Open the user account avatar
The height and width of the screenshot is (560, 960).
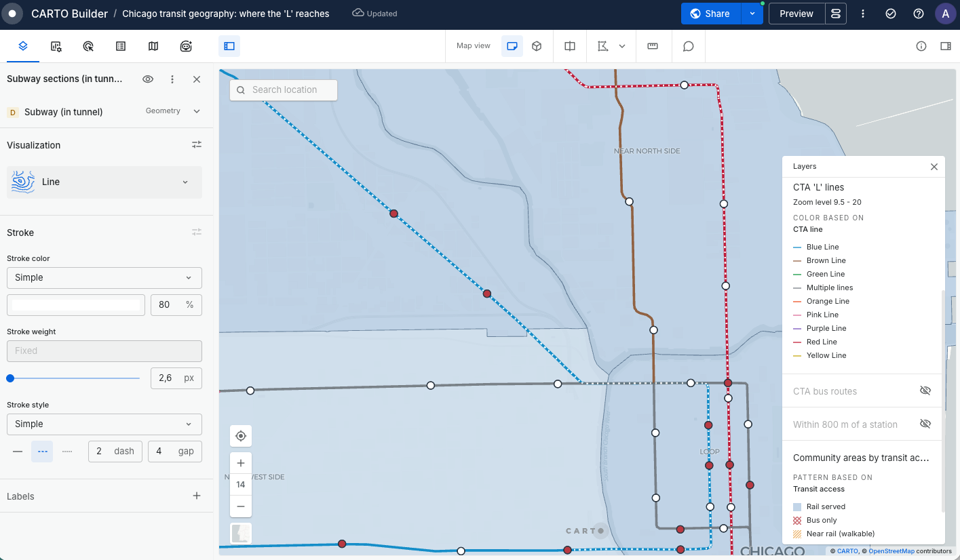click(x=946, y=14)
